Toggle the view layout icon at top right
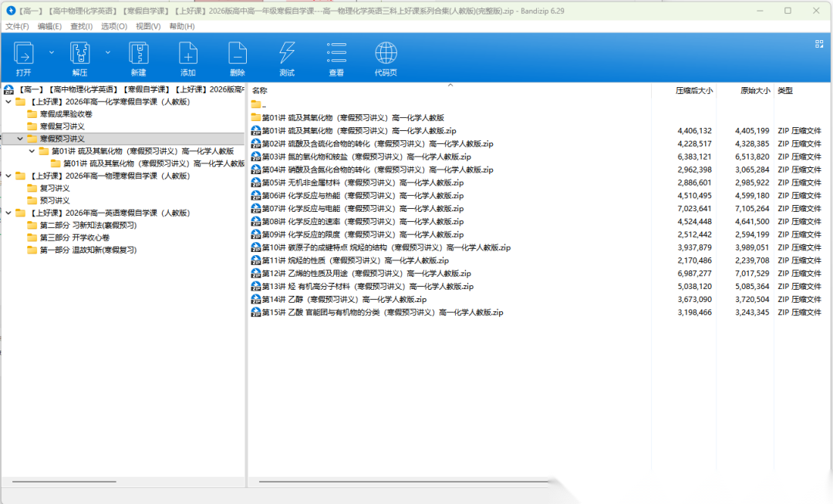 click(x=818, y=45)
